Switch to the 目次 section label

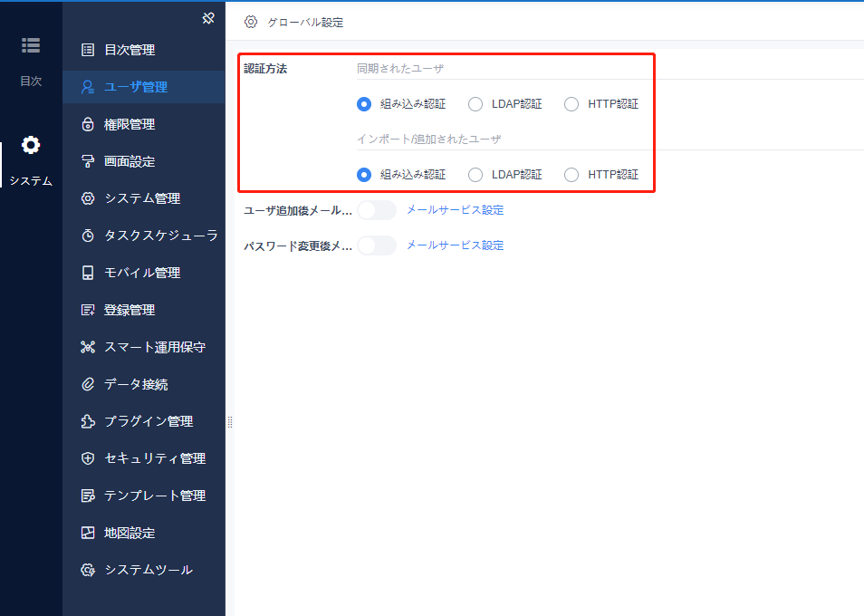31,81
